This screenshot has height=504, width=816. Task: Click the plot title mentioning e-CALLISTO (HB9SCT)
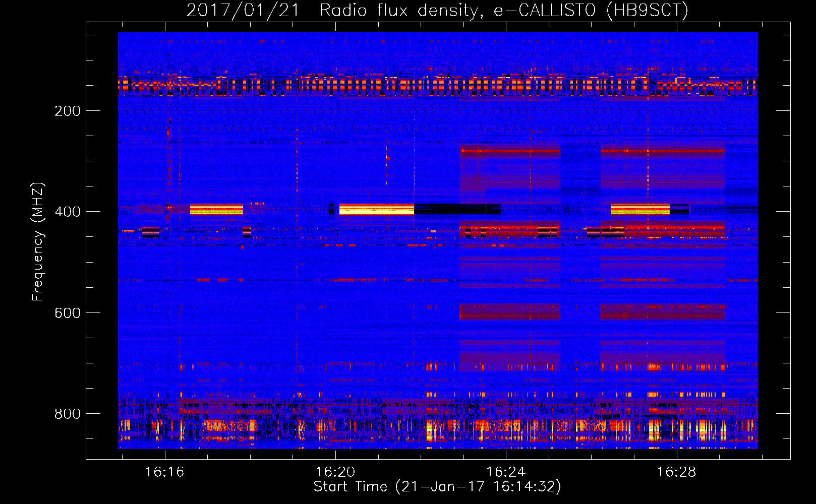click(x=437, y=10)
